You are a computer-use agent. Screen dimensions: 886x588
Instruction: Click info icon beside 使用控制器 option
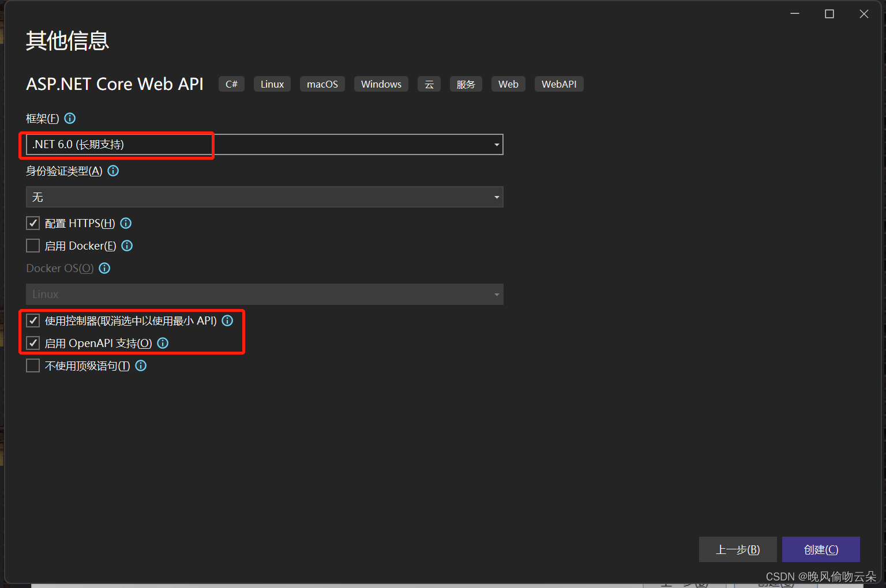point(227,321)
